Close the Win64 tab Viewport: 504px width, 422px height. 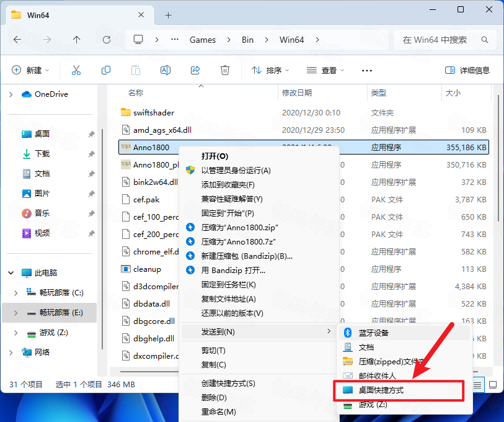coord(141,15)
